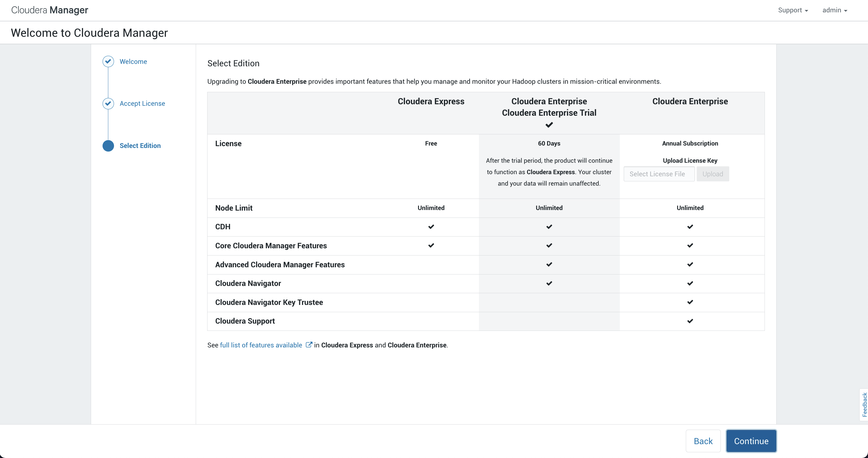Click 'Unlimited' in Cloudera Express column
Image resolution: width=868 pixels, height=458 pixels.
tap(431, 208)
